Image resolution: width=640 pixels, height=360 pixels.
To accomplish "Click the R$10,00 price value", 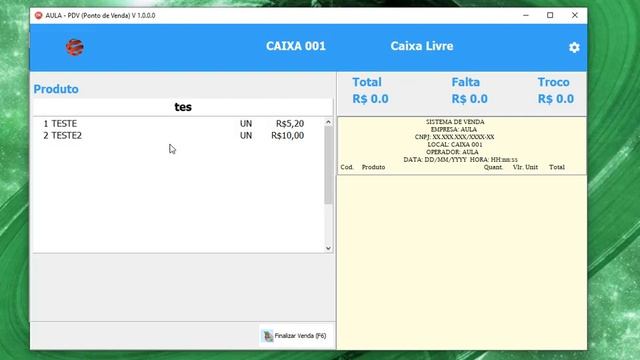I will tap(287, 136).
